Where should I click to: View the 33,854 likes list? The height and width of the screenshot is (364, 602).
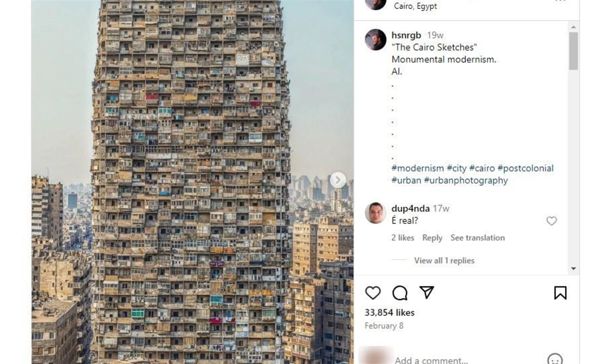(x=389, y=312)
